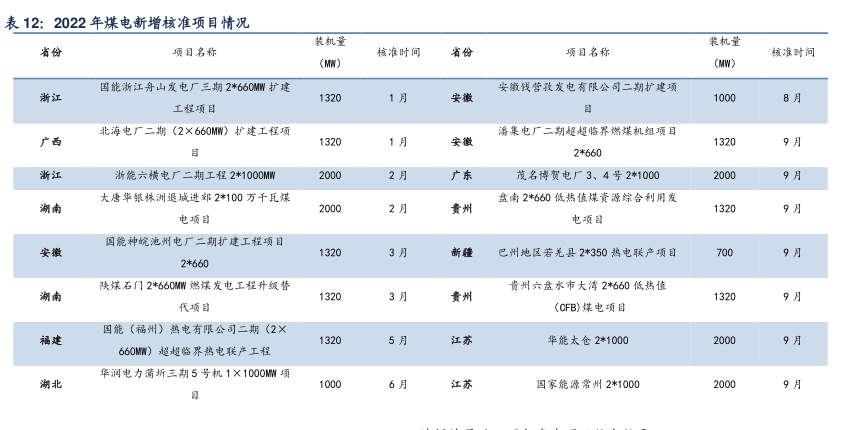This screenshot has height=430, width=849.
Task: Click the project '大唐华银株洲退城进郊 2*100 万千瓦煤电项目'
Action: coord(195,209)
